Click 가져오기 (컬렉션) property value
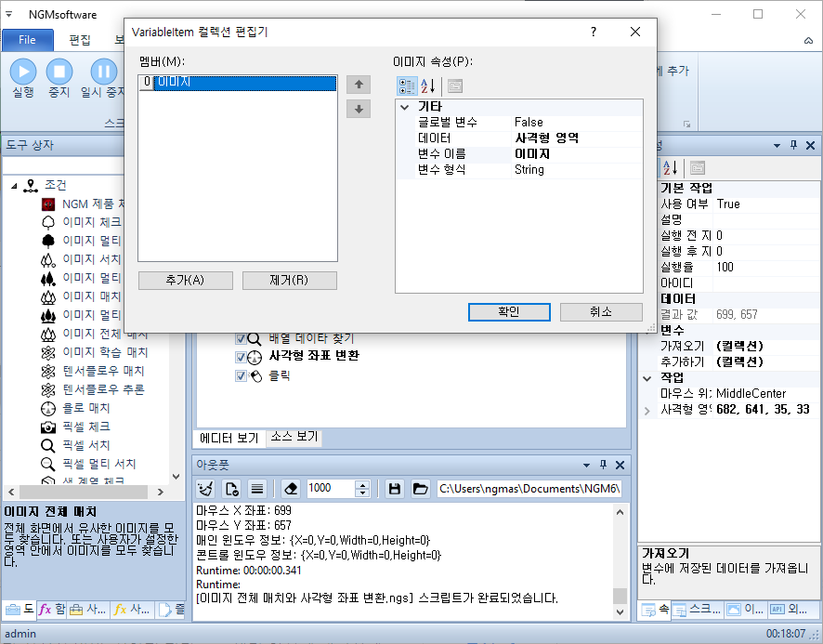This screenshot has height=644, width=823. (767, 347)
